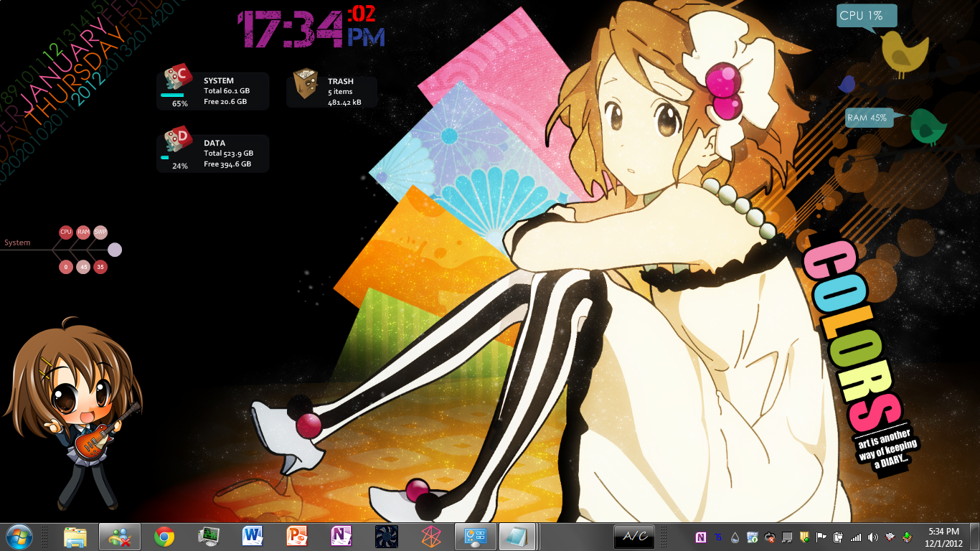Click the lavender end circle of System meter
Image resolution: width=980 pixels, height=551 pixels.
tap(115, 250)
